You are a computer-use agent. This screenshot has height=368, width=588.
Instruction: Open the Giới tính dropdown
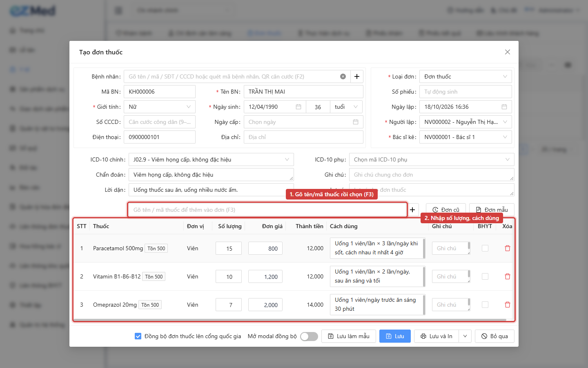tap(160, 107)
